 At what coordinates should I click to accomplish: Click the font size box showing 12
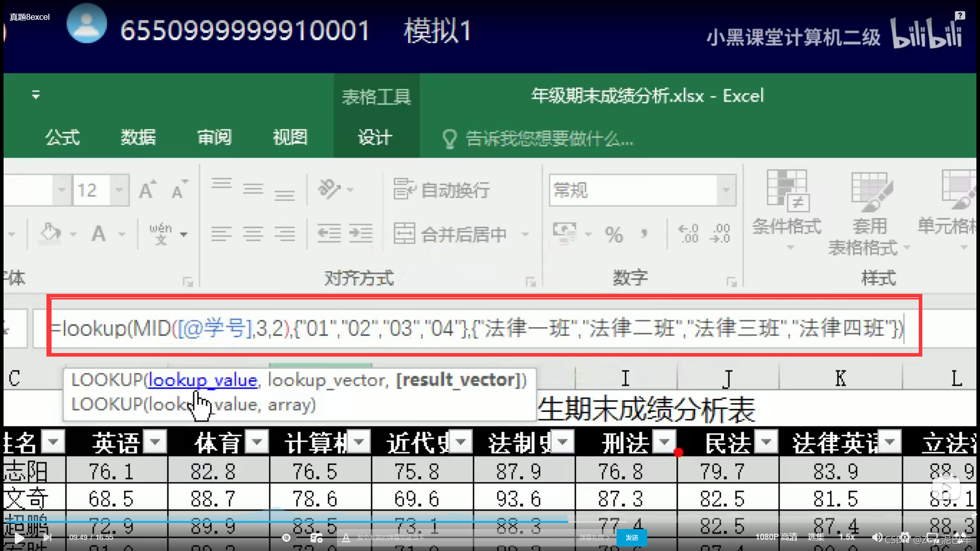coord(91,190)
